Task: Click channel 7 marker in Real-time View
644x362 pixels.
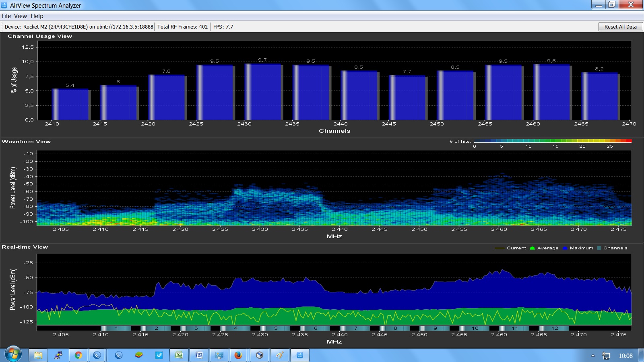Action: point(355,328)
